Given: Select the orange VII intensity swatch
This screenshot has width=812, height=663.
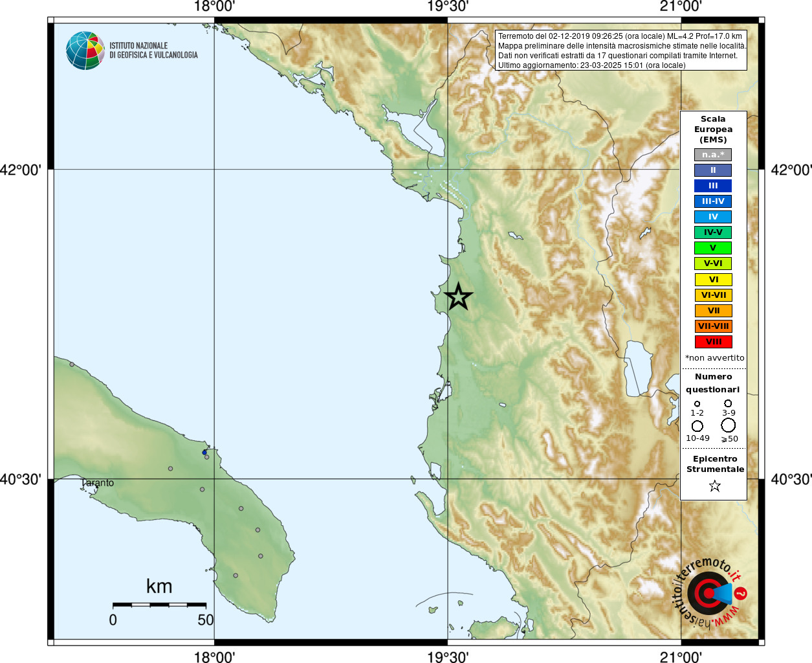Looking at the screenshot, I should [x=713, y=311].
